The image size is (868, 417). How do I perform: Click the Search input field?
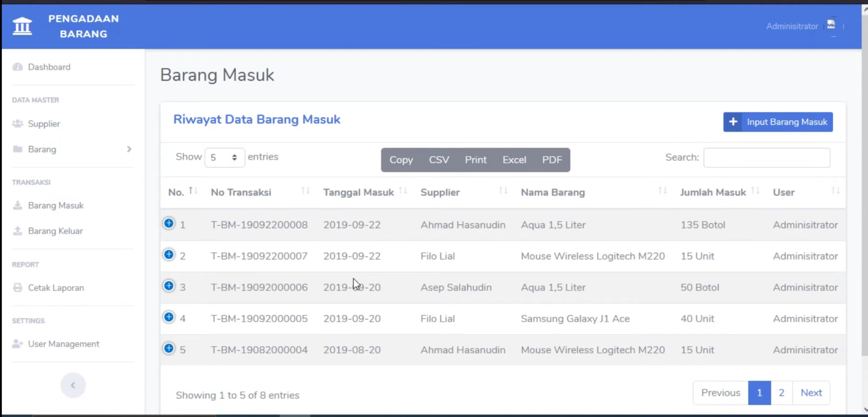tap(767, 157)
